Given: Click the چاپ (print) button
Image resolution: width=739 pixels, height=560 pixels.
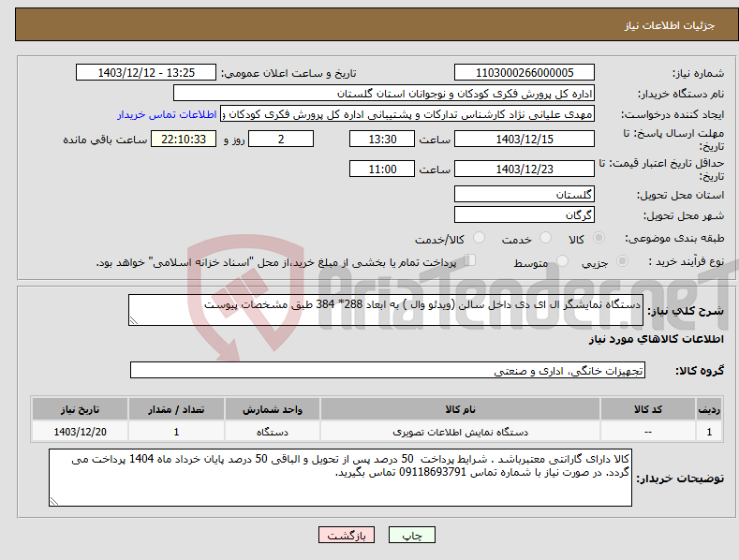Looking at the screenshot, I should (411, 535).
